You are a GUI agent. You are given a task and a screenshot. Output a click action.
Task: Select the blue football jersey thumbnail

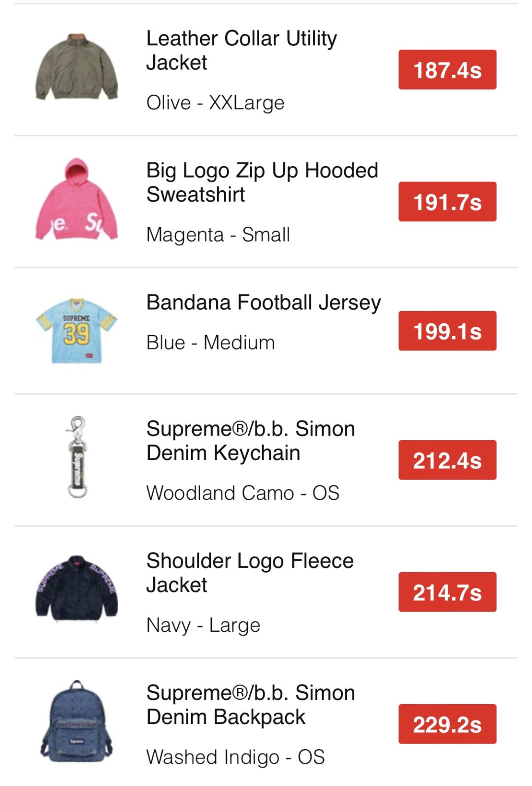pyautogui.click(x=76, y=331)
